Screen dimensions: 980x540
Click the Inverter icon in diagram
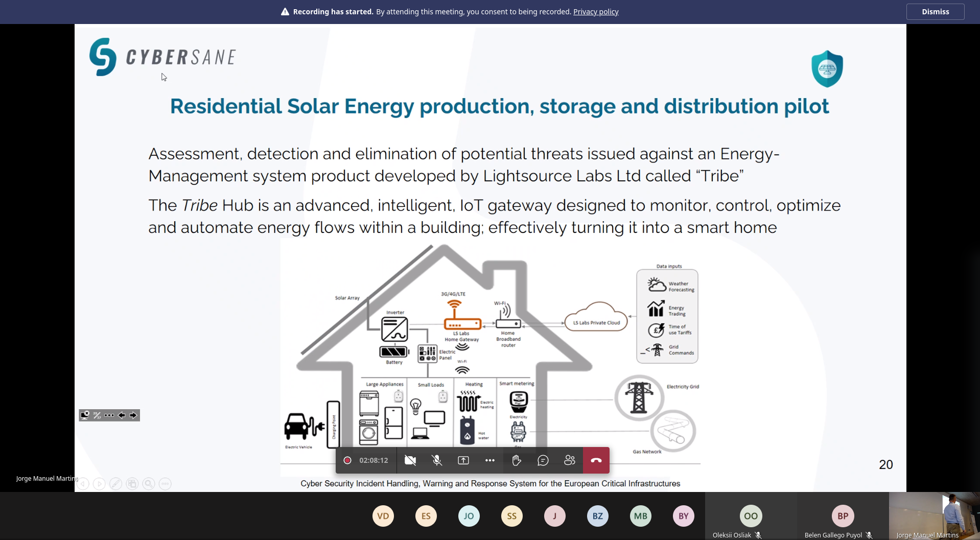394,329
